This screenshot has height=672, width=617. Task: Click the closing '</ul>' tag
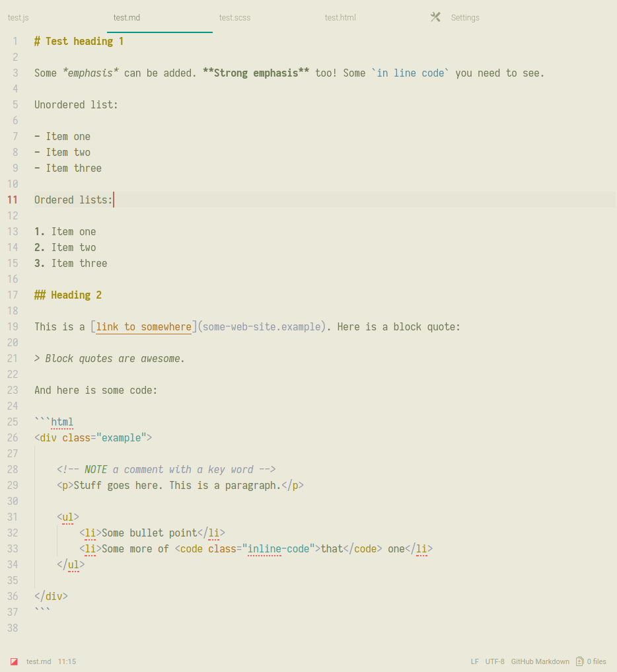(71, 564)
